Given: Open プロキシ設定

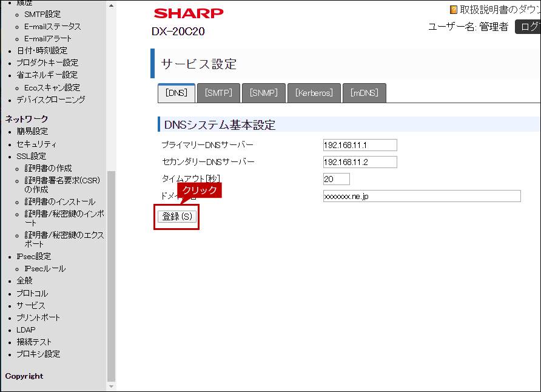Looking at the screenshot, I should point(38,354).
